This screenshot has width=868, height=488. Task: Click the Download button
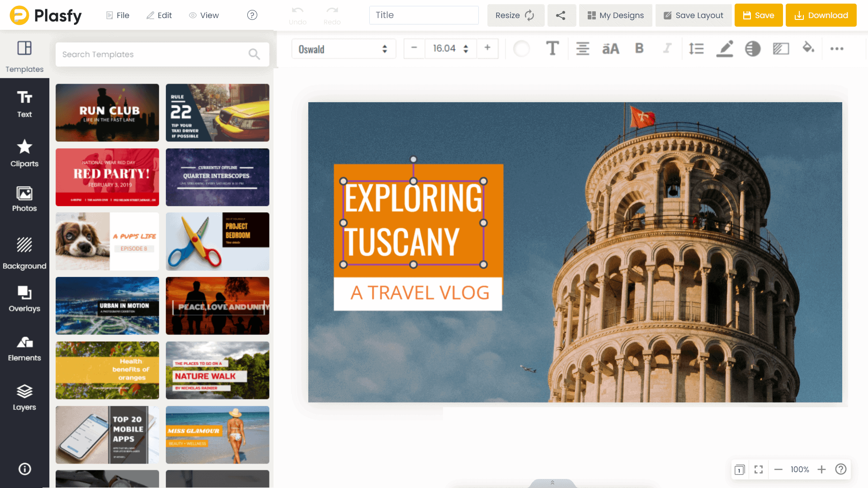tap(821, 15)
